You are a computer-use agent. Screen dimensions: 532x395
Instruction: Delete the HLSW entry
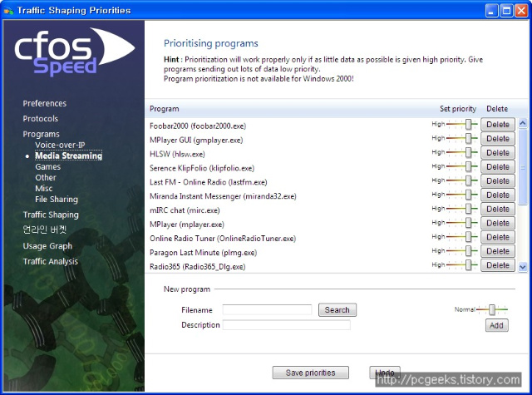pos(498,153)
